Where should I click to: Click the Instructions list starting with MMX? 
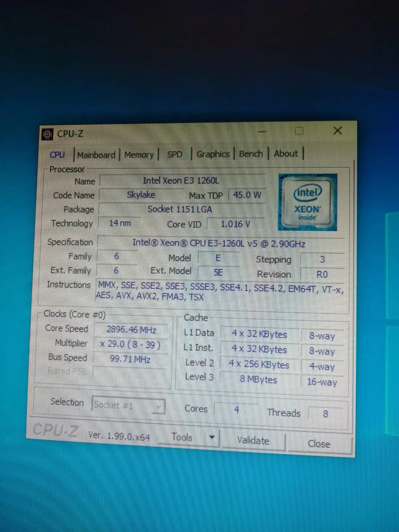tap(220, 291)
